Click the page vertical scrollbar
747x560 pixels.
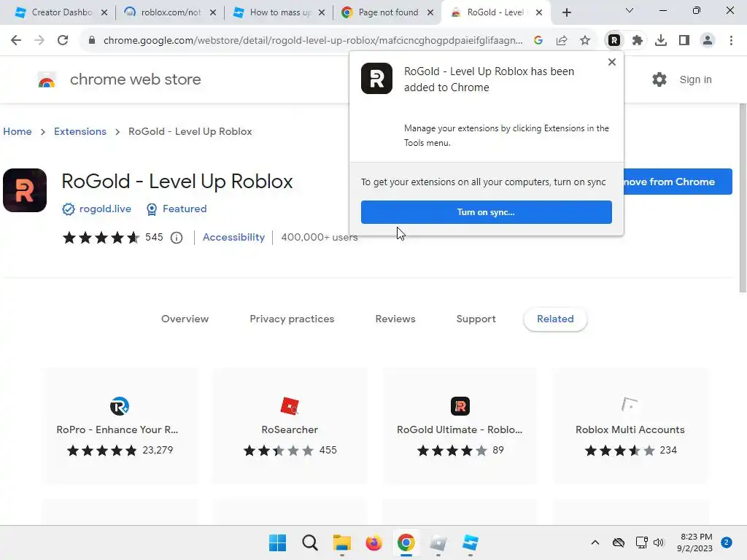pos(743,198)
